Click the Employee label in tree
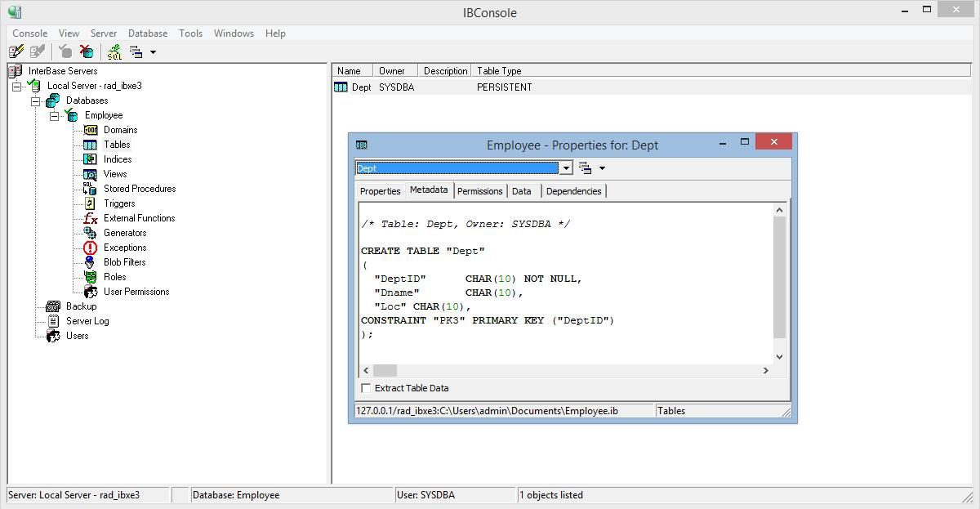This screenshot has height=509, width=980. 104,115
